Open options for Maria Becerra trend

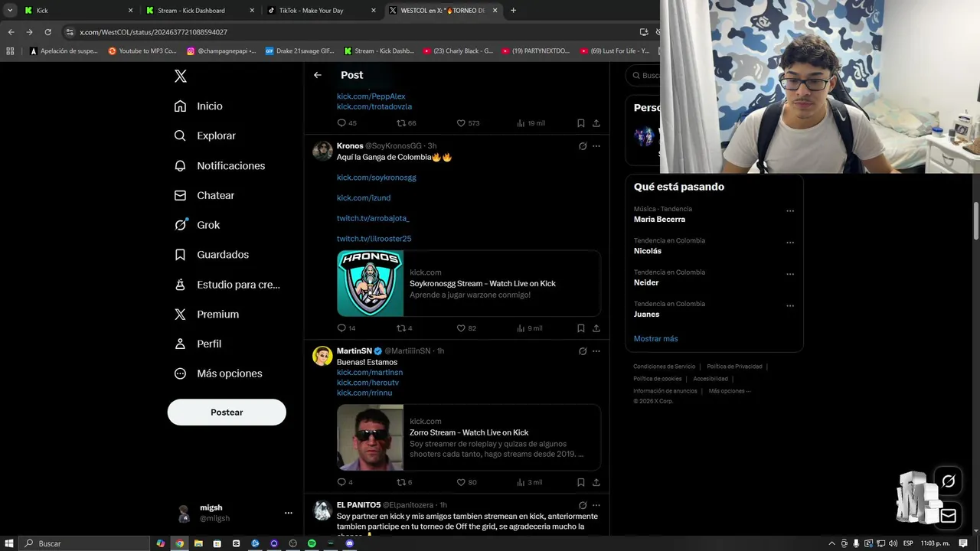pos(790,211)
